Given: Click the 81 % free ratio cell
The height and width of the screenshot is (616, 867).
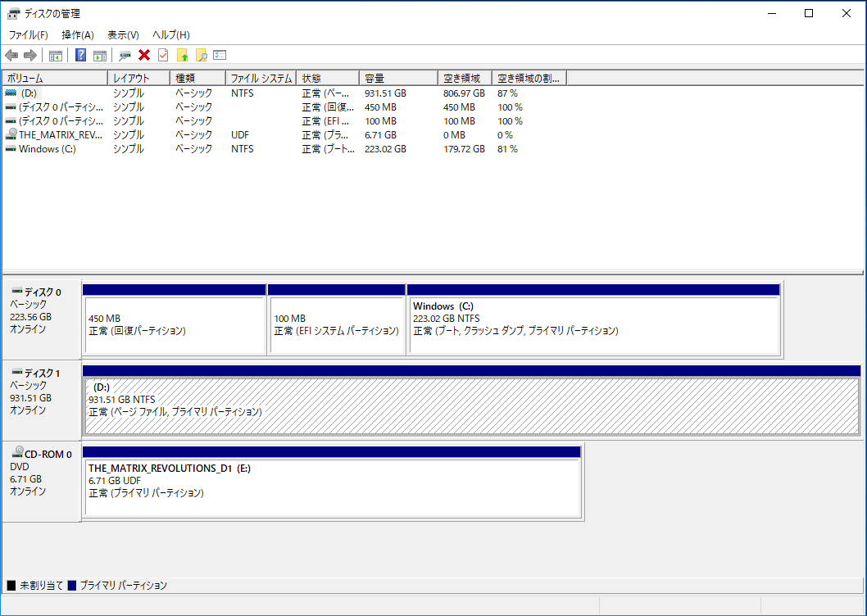Looking at the screenshot, I should [507, 149].
